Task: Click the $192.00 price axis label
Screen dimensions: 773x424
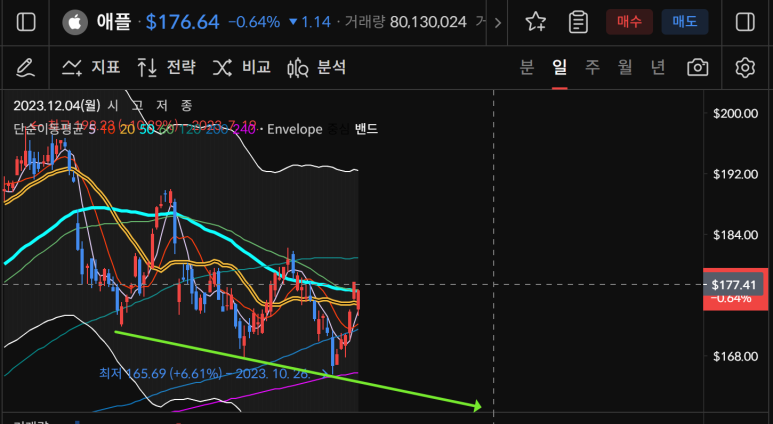Action: [736, 174]
